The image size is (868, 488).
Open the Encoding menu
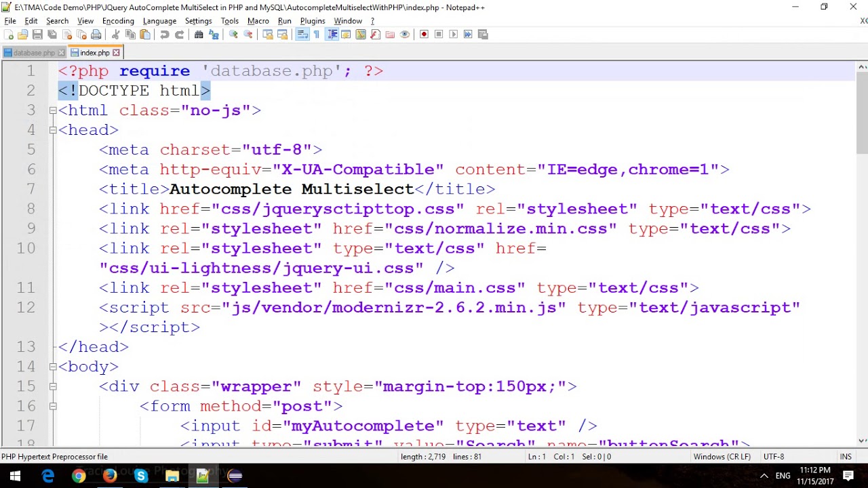[x=118, y=21]
